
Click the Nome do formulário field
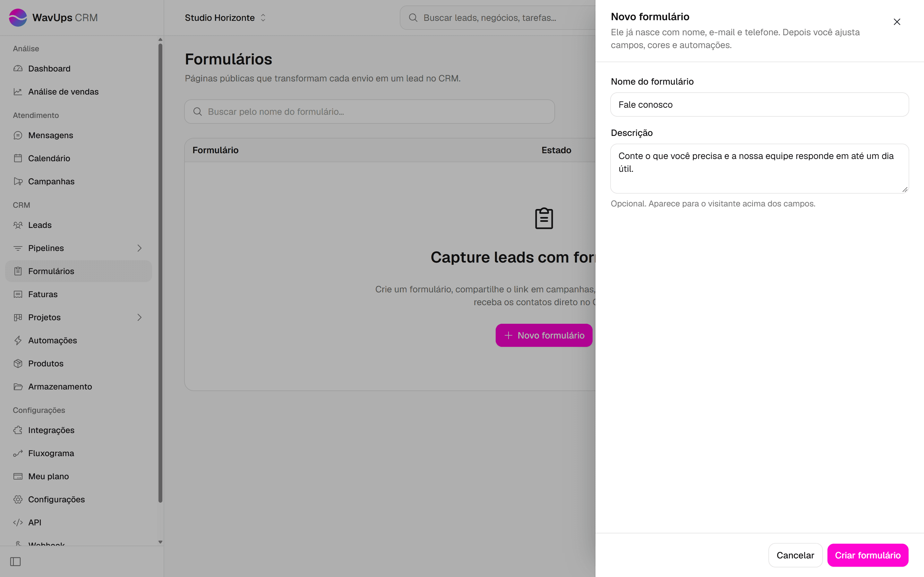[x=759, y=105]
